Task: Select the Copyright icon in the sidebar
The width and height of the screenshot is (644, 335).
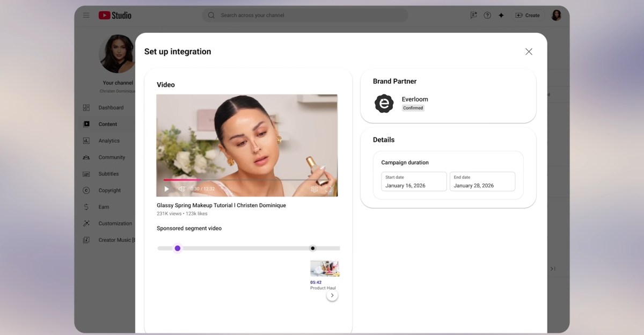Action: tap(86, 190)
